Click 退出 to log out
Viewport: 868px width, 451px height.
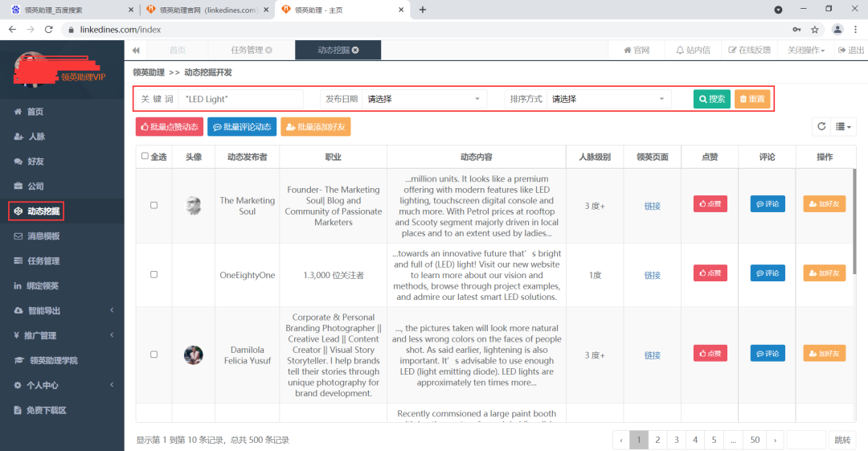click(851, 50)
